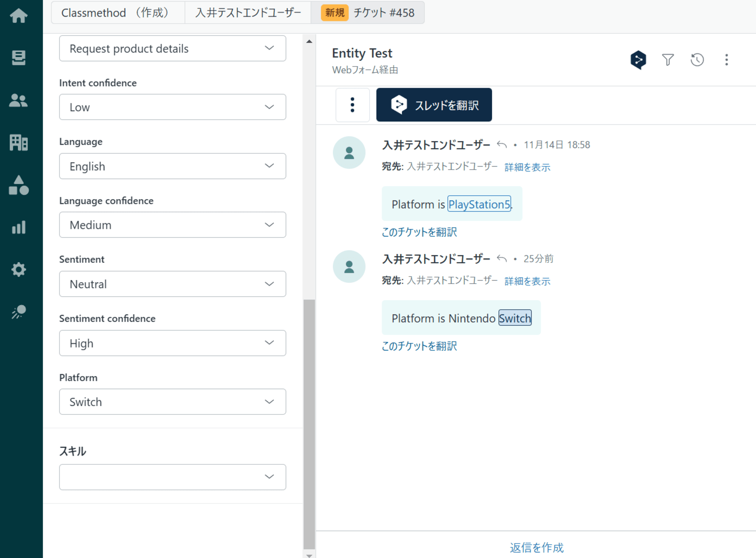Screen dimensions: 756x558
Task: Open Language confidence dropdown showing Medium
Action: click(x=172, y=225)
